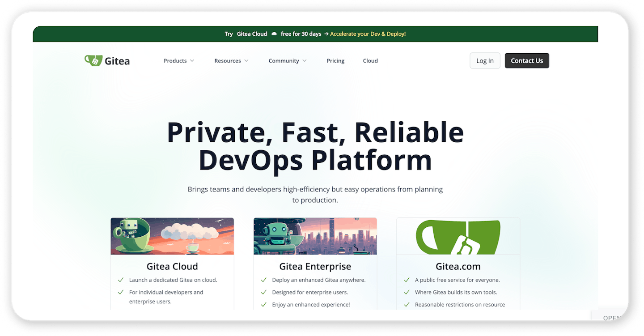Click the robot illustration on Gitea Cloud card
Screen dimensions: 644x336
(172, 236)
